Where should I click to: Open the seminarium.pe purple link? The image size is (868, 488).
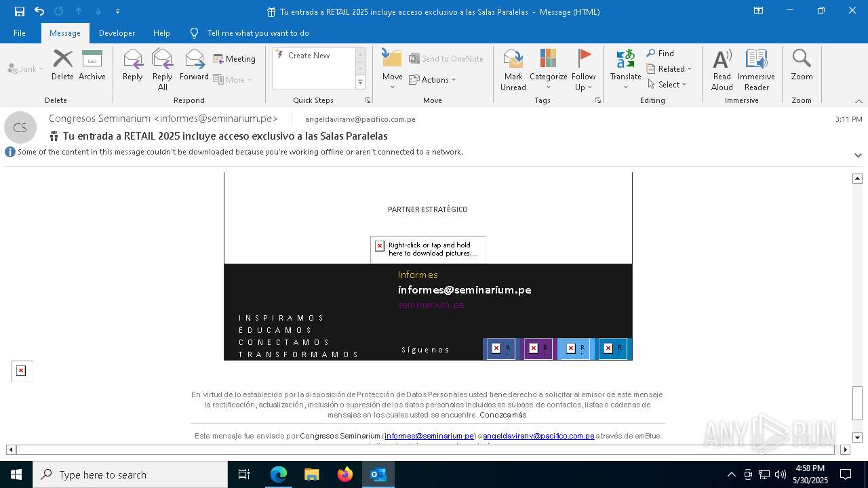click(x=431, y=305)
